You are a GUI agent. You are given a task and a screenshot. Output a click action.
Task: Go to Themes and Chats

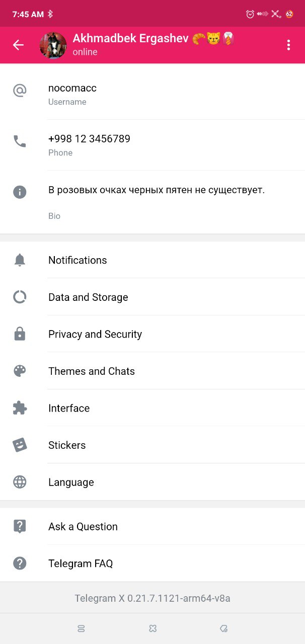tap(92, 371)
